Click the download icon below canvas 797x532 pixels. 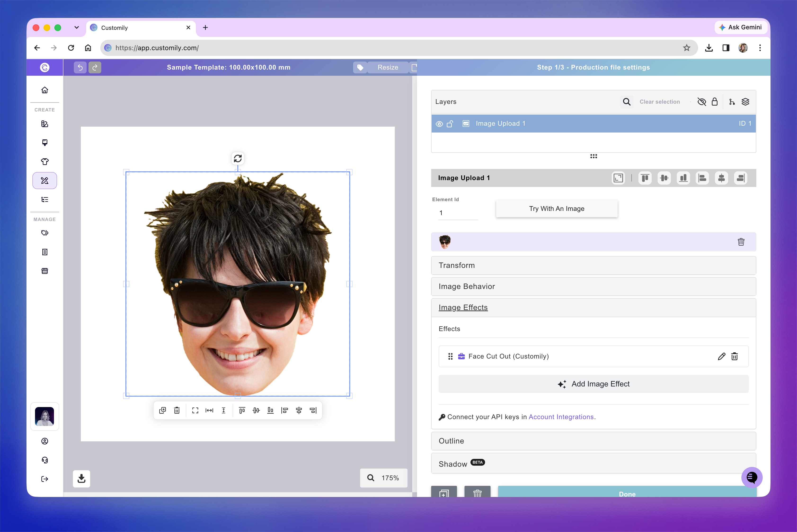pos(81,478)
